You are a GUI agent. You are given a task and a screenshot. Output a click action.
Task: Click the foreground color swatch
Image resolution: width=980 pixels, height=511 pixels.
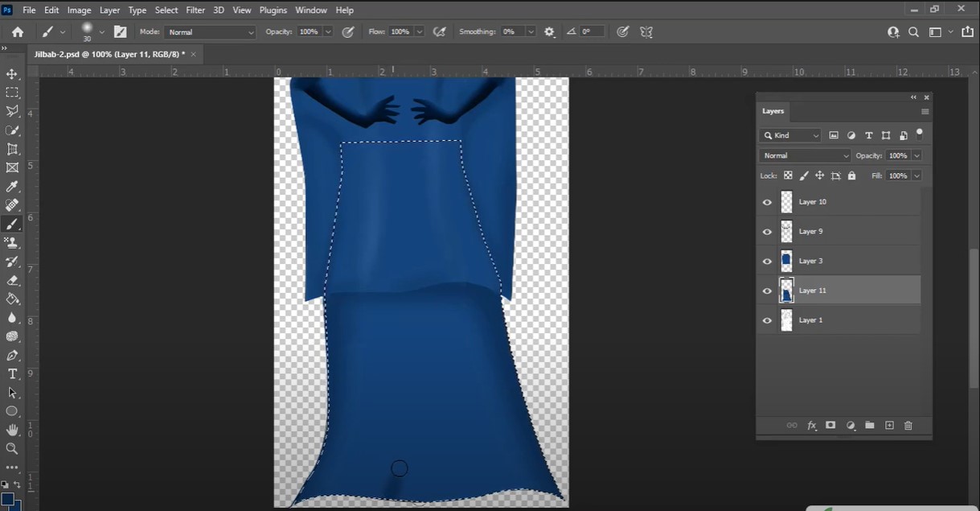(x=7, y=500)
